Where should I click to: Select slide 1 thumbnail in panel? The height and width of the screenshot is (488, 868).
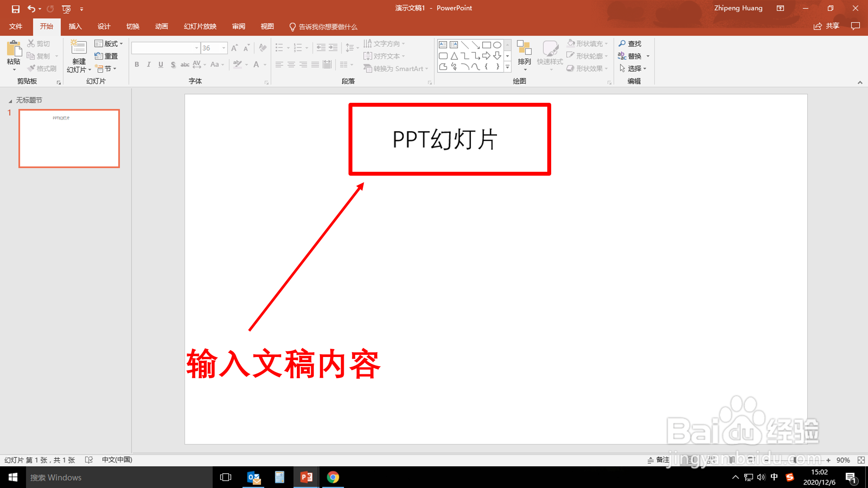(69, 138)
